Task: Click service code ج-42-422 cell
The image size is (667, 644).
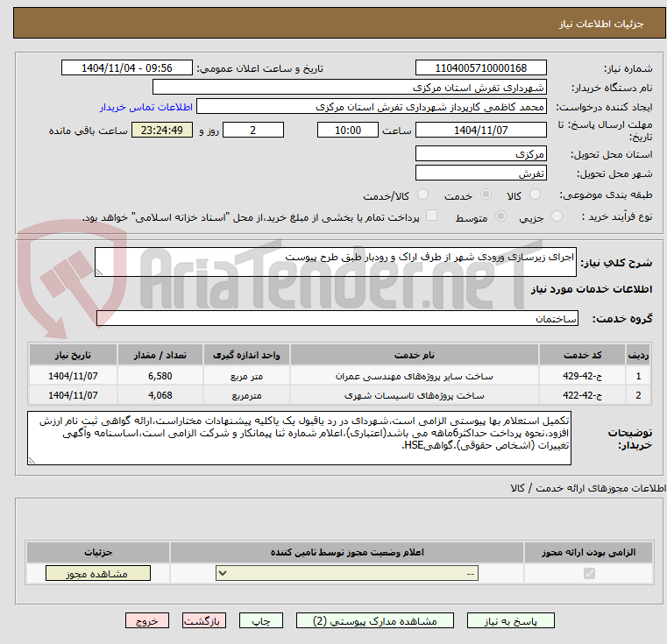Action: click(x=582, y=395)
